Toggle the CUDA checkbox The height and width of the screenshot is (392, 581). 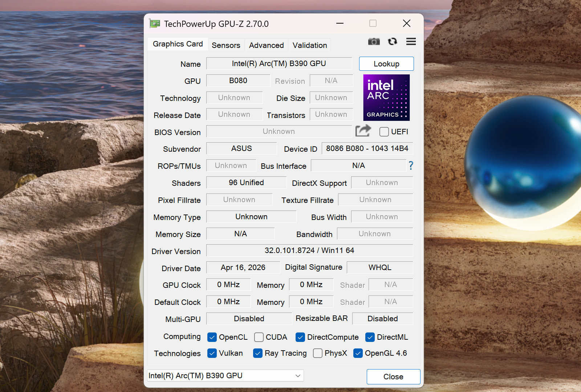(259, 337)
